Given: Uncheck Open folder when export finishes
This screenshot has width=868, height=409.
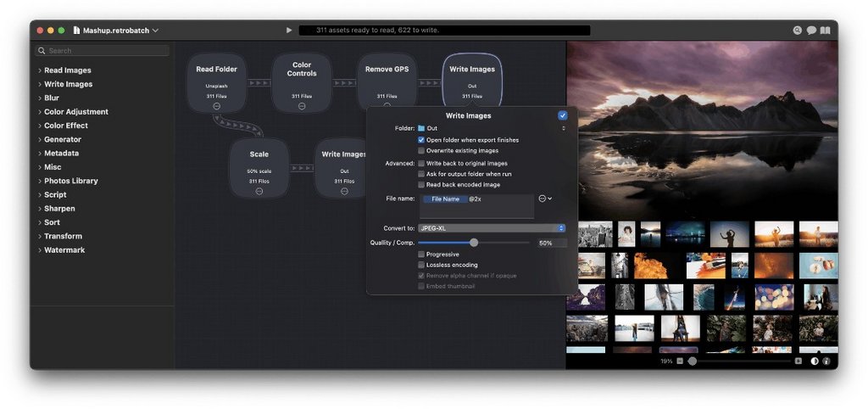Looking at the screenshot, I should [x=421, y=140].
